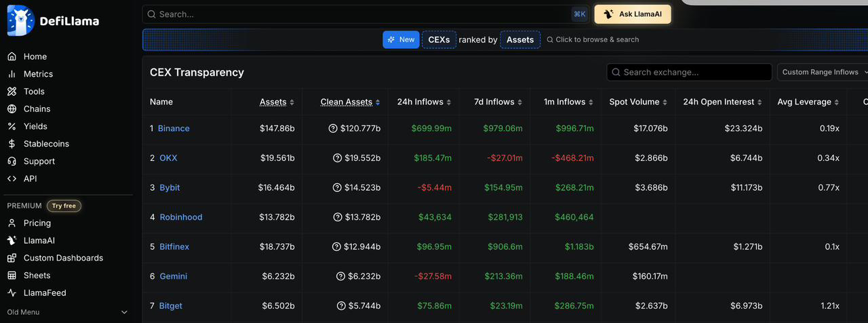Open the Binance exchange link
This screenshot has width=868, height=323.
174,128
